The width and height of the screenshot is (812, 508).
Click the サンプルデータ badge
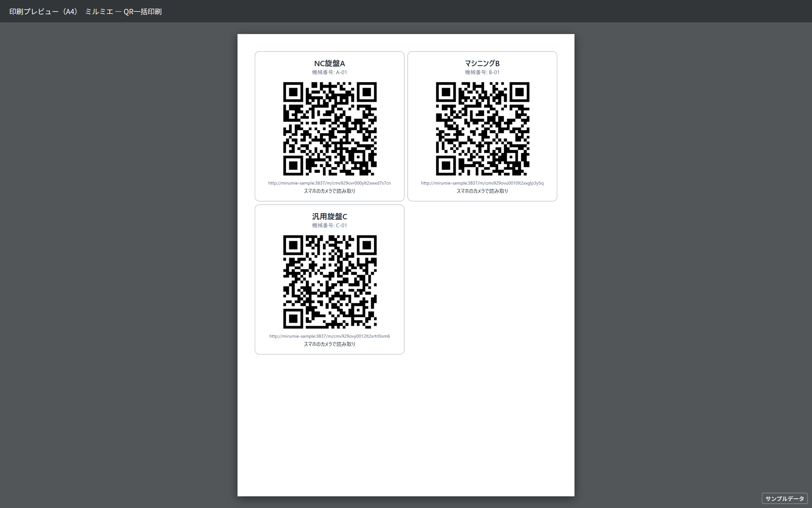coord(785,499)
